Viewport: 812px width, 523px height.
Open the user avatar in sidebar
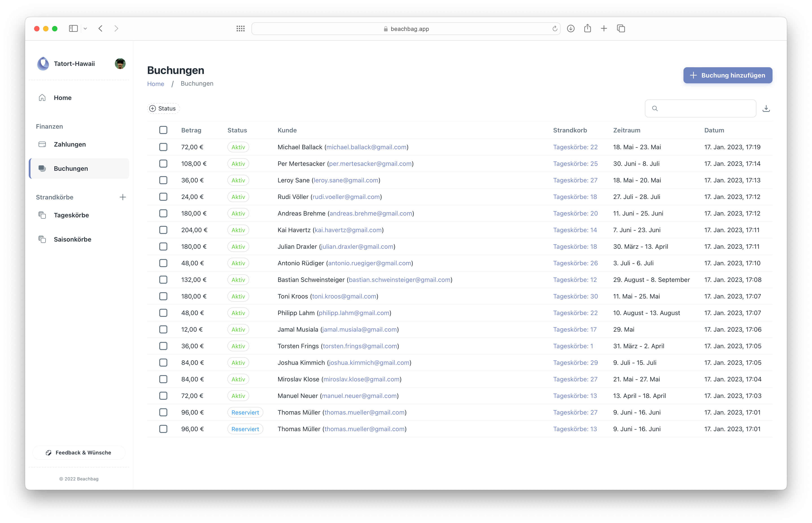pyautogui.click(x=120, y=63)
